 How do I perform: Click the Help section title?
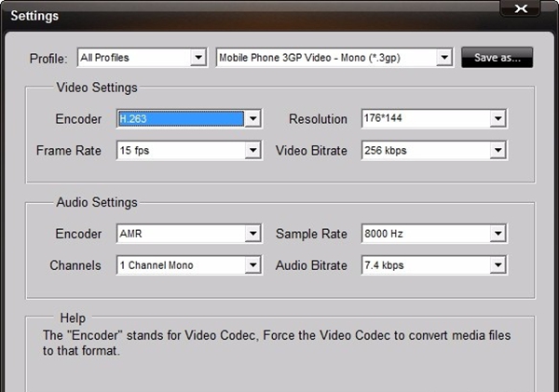(x=73, y=318)
